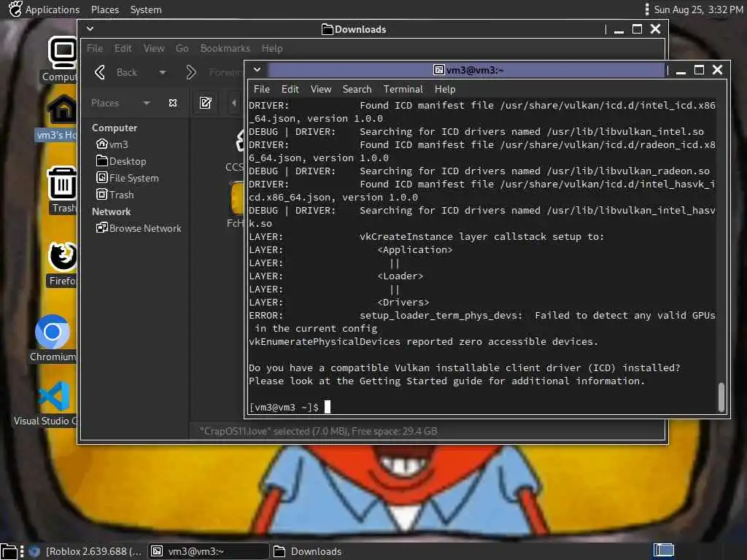Screen dimensions: 747x560
Task: Close the terminal window
Action: pyautogui.click(x=718, y=70)
